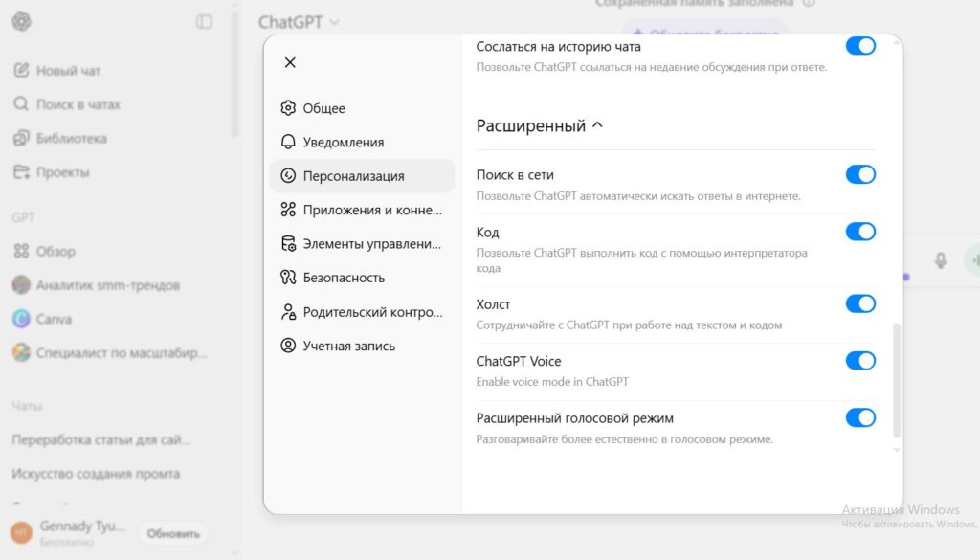Click the Приложения и коннекторы grid icon
This screenshot has height=560, width=980.
[x=288, y=210]
